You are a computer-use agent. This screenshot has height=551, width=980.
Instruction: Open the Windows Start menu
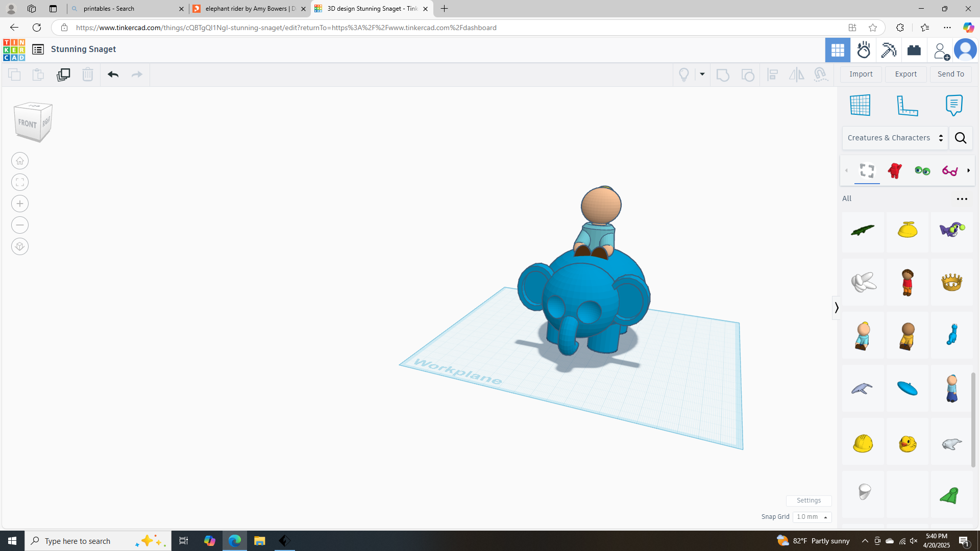pos(12,541)
